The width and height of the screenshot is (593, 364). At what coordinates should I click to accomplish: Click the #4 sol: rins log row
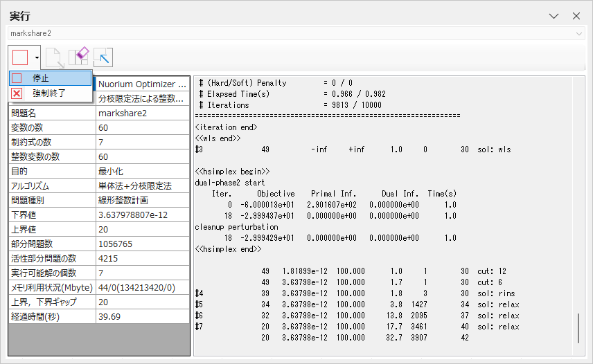[355, 293]
